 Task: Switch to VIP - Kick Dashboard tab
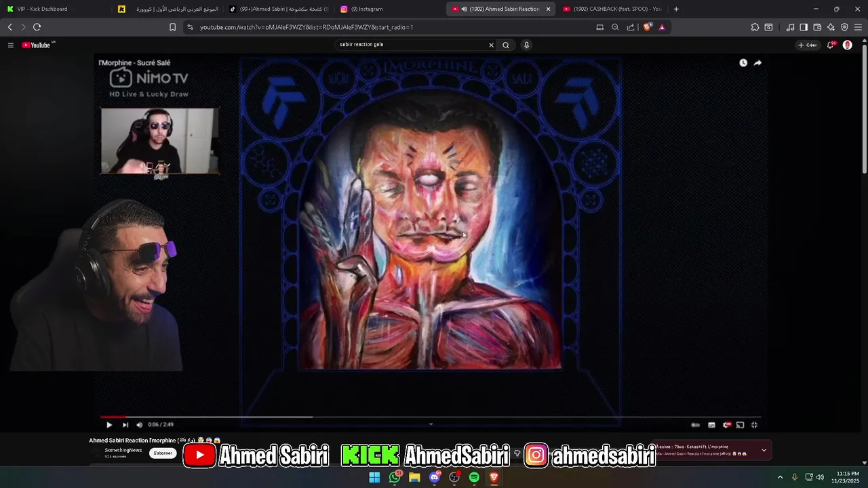(x=56, y=9)
